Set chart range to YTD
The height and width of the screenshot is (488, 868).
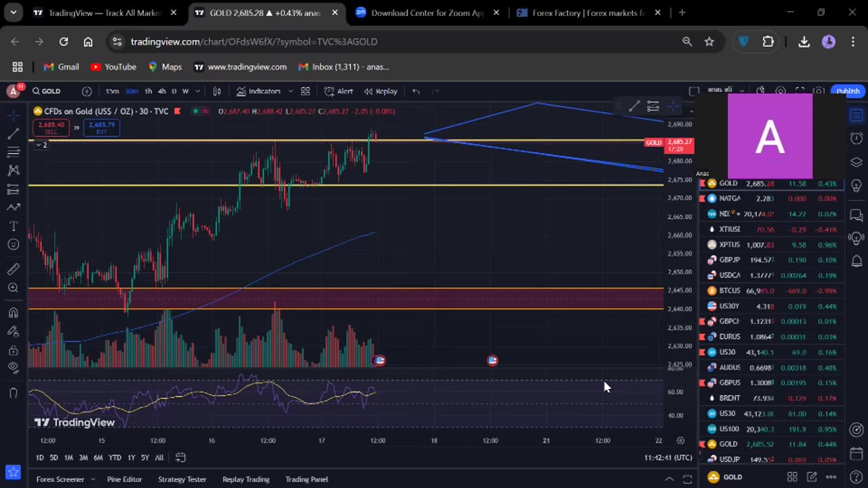coord(115,457)
